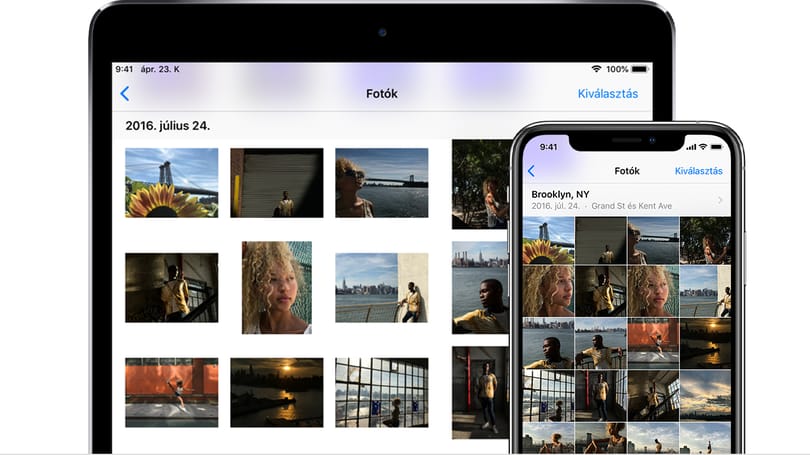Viewport: 810px width, 455px height.
Task: Open the iPad man profile by water photo
Action: pos(480,288)
